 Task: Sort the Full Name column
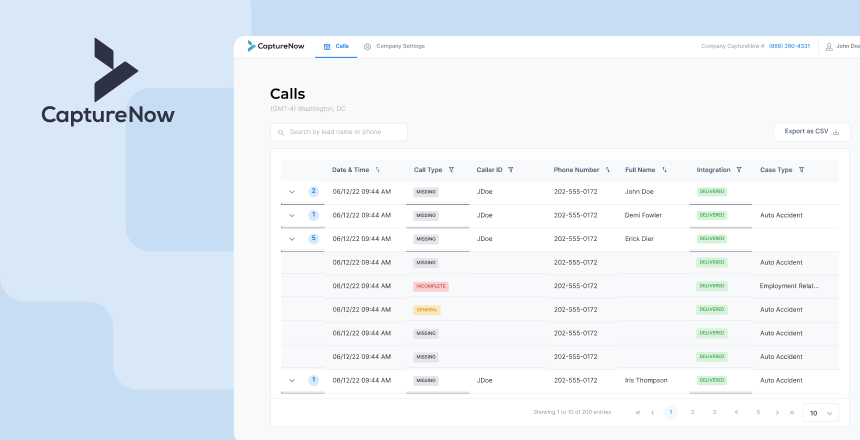tap(664, 170)
